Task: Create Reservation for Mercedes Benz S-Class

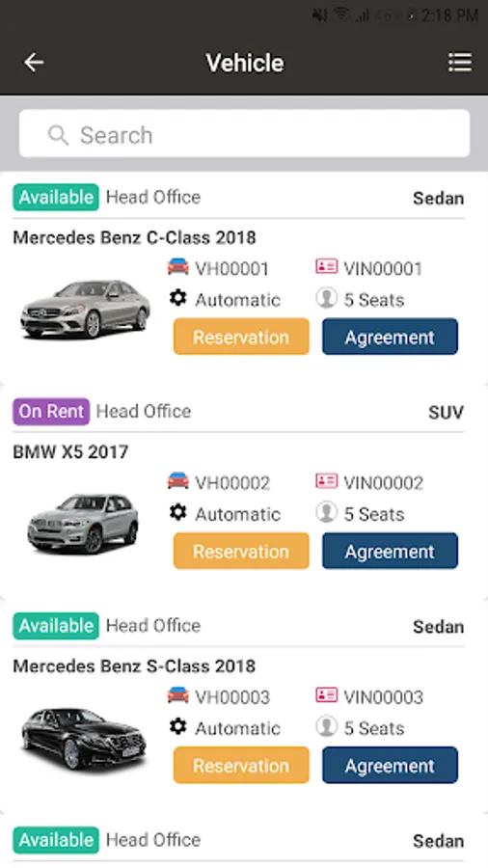Action: click(x=241, y=765)
